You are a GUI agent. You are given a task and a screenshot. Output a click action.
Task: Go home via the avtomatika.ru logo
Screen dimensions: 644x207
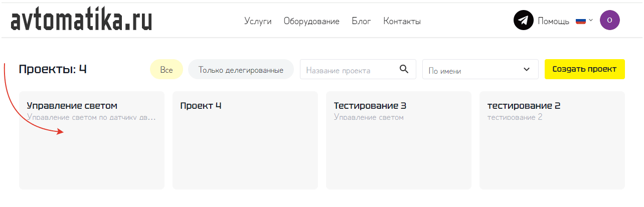[81, 21]
